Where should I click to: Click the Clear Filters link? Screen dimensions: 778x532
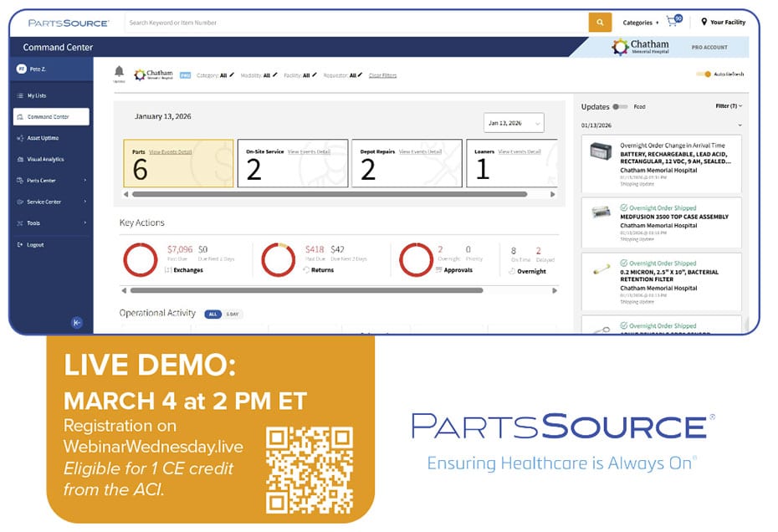382,75
